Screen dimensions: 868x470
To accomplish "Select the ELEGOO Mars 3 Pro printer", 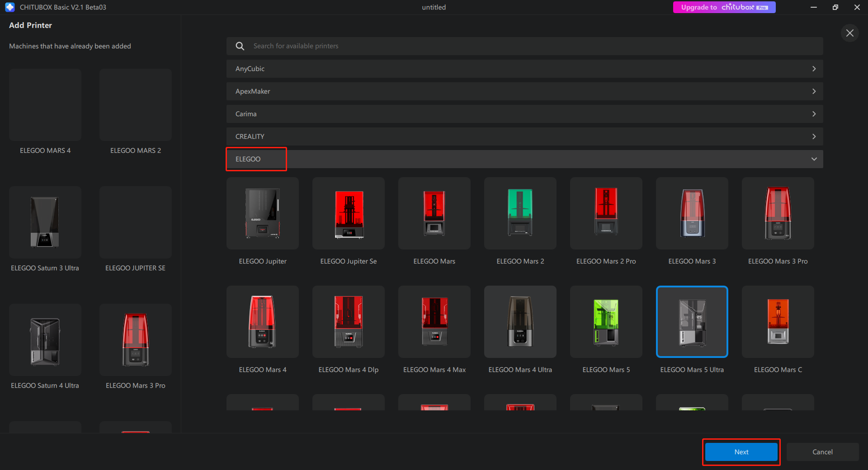I will [778, 213].
